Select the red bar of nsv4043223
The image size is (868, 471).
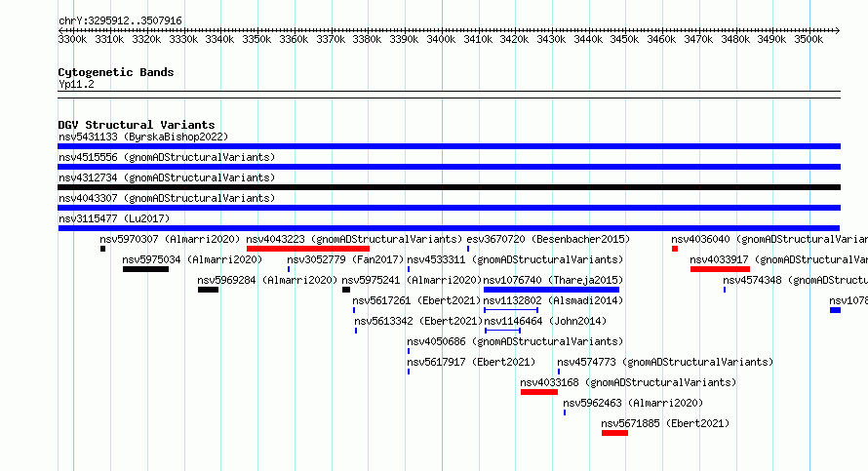pos(308,249)
